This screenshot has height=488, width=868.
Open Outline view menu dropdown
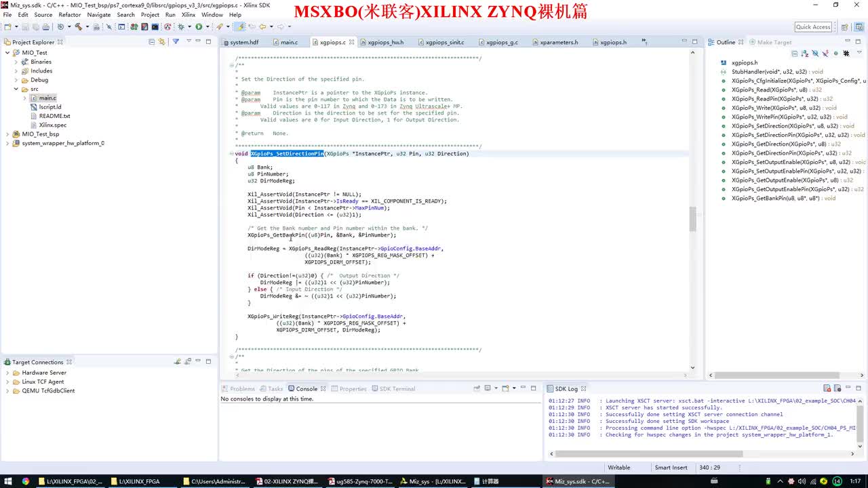pos(859,53)
